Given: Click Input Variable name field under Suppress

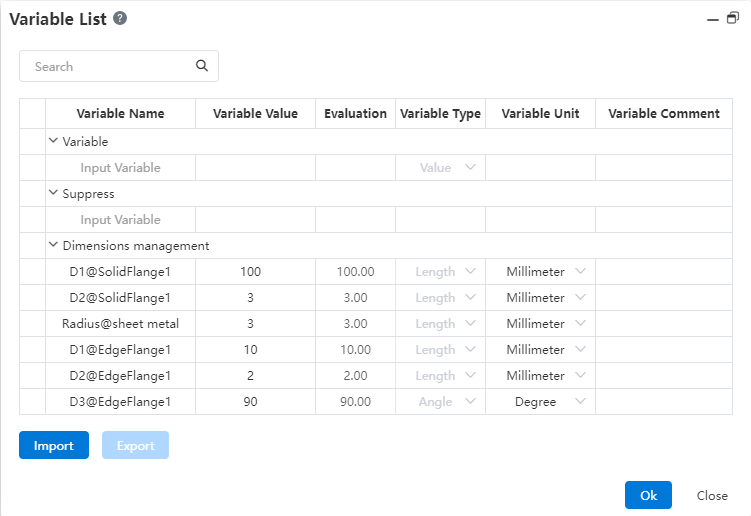Looking at the screenshot, I should [x=120, y=219].
